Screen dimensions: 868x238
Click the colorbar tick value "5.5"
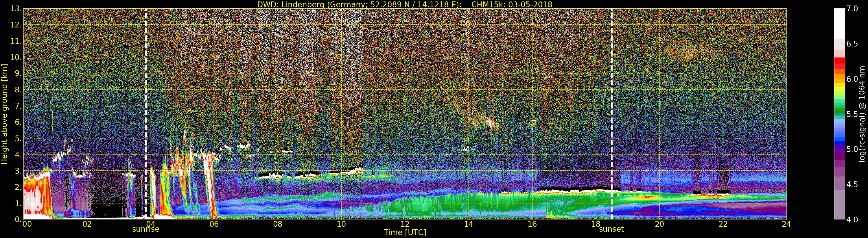pyautogui.click(x=852, y=114)
